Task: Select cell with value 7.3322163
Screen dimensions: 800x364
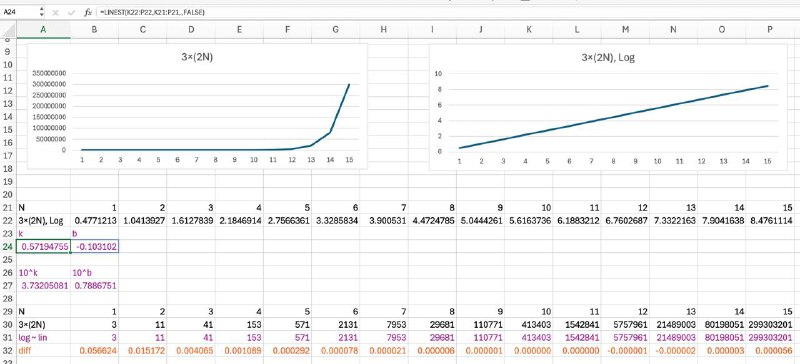Action: 673,221
